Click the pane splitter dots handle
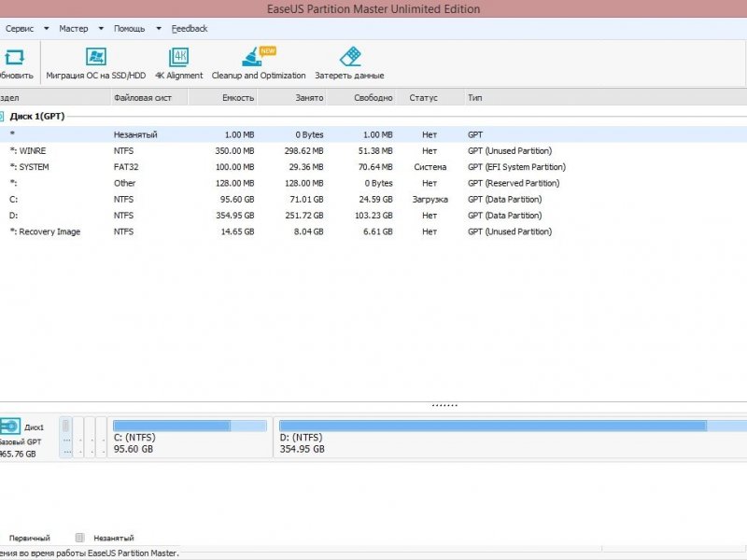The image size is (747, 560). 444,405
